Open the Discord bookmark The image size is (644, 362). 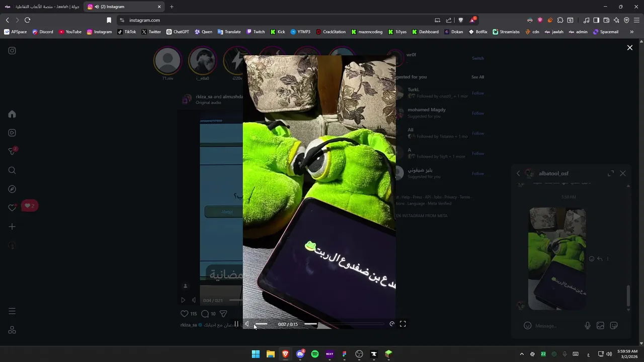tap(43, 32)
